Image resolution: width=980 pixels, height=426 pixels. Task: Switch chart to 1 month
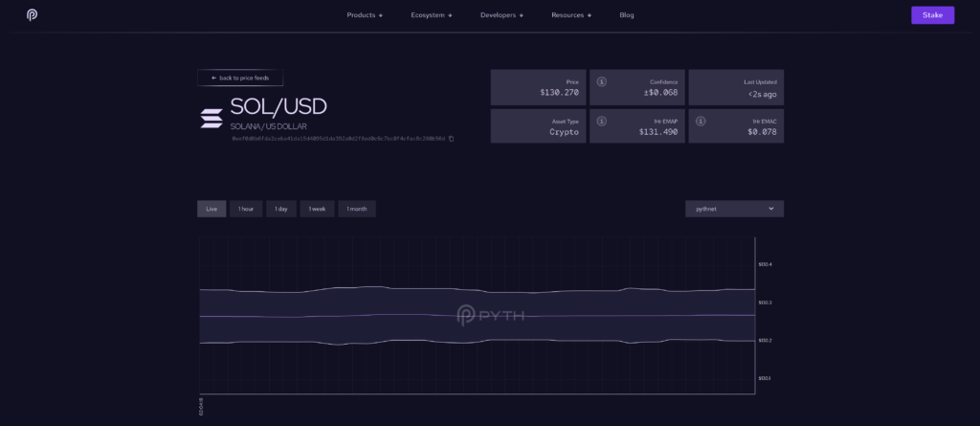tap(357, 209)
